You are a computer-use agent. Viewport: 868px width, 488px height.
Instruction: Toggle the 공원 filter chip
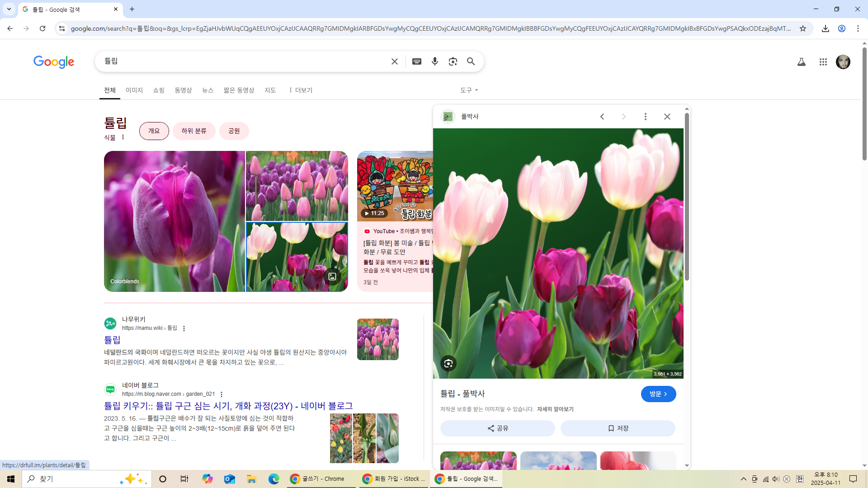point(234,131)
